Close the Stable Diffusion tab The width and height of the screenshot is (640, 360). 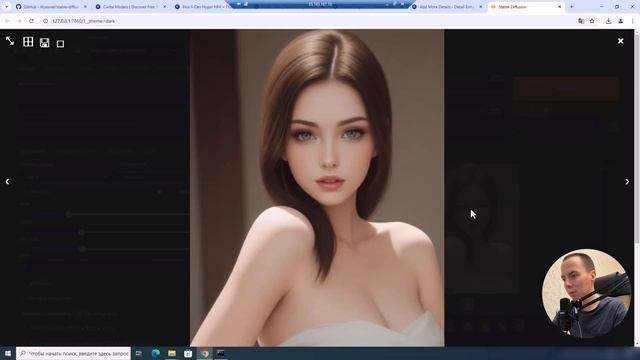[x=560, y=7]
